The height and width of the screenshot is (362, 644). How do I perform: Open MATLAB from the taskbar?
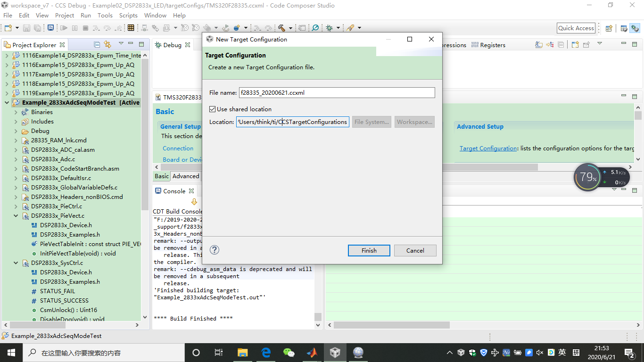(x=312, y=353)
